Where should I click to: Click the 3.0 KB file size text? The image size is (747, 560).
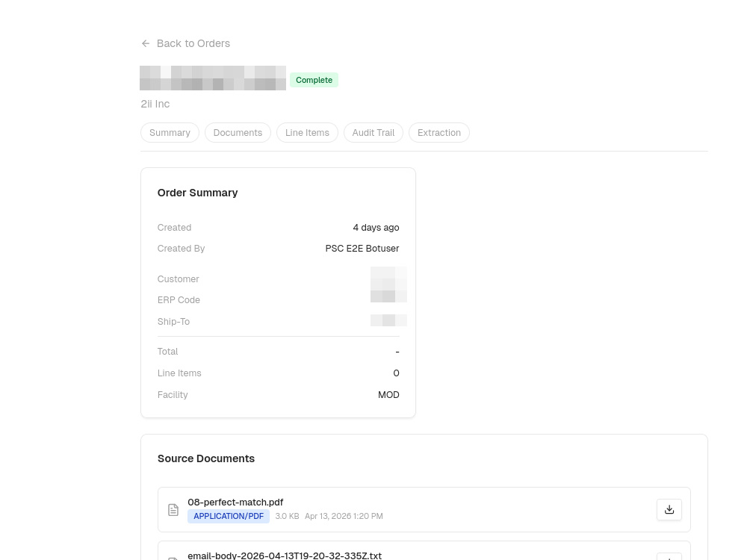tap(288, 516)
